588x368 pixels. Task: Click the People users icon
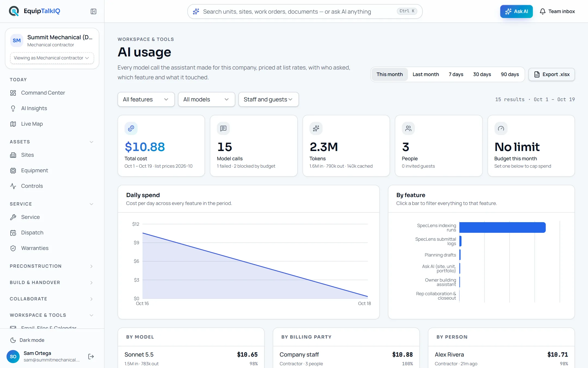(x=408, y=128)
